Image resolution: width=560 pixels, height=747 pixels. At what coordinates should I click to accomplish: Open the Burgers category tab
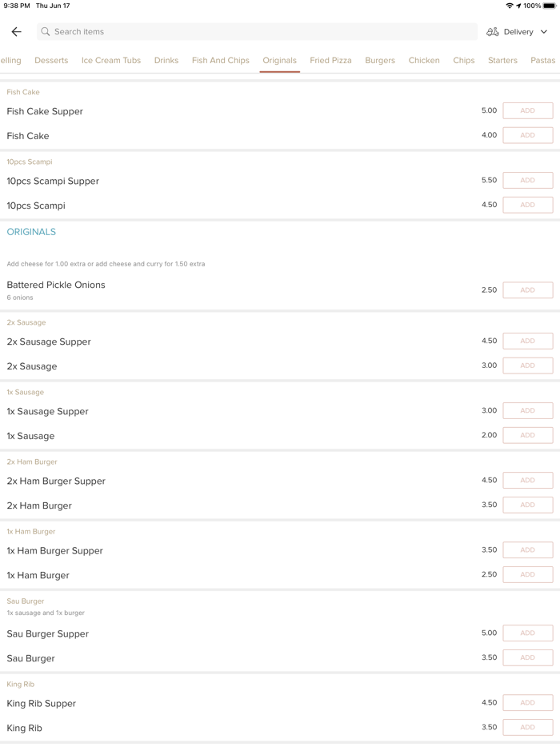click(380, 60)
